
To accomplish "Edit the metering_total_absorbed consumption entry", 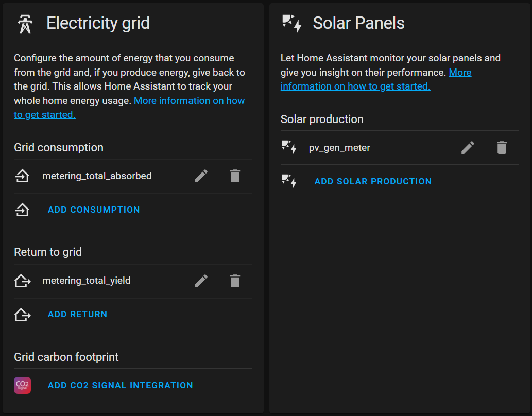I will [201, 176].
